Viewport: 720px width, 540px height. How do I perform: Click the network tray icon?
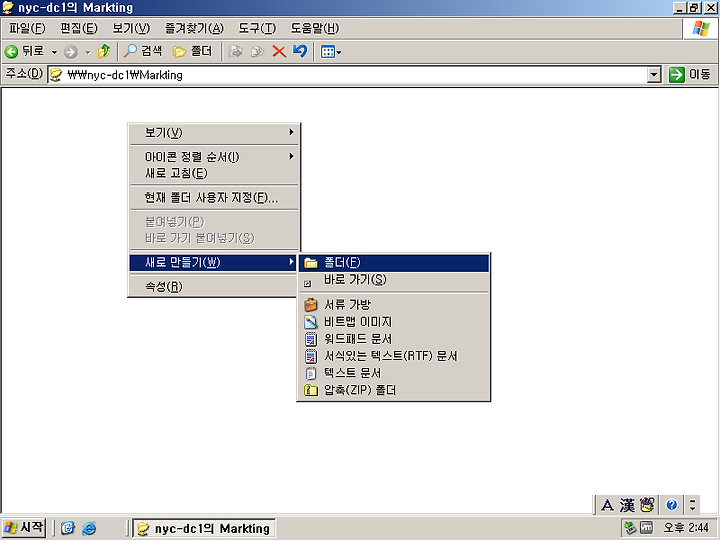pyautogui.click(x=630, y=528)
